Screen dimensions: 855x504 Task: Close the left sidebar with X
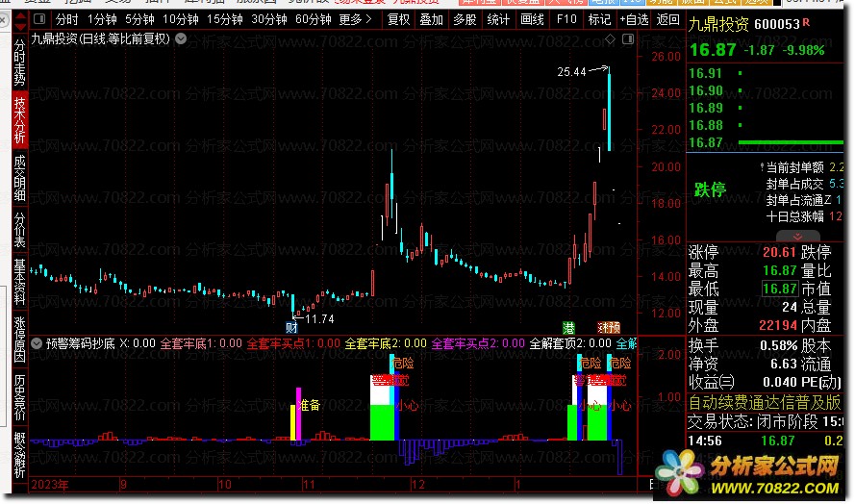[x=3, y=21]
